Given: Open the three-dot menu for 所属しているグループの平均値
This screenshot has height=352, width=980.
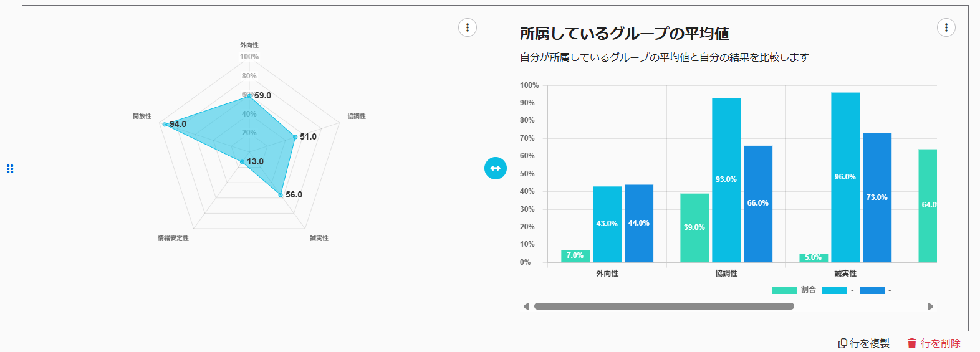Looking at the screenshot, I should [x=946, y=27].
